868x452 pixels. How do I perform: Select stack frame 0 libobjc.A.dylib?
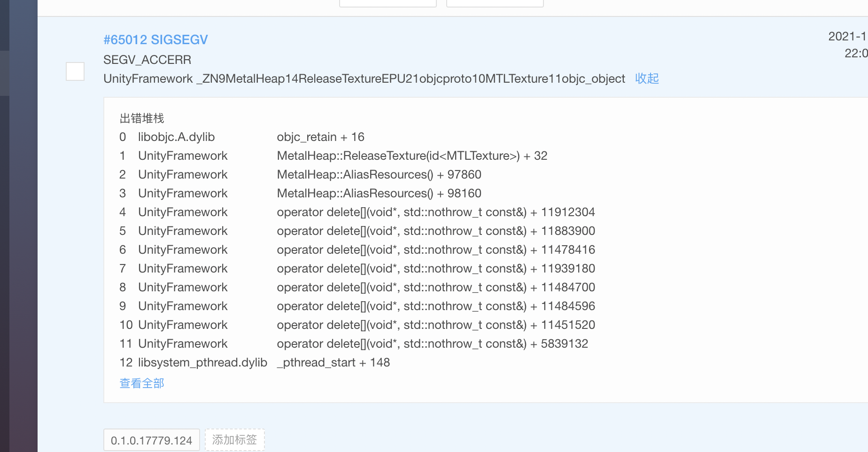coord(176,137)
